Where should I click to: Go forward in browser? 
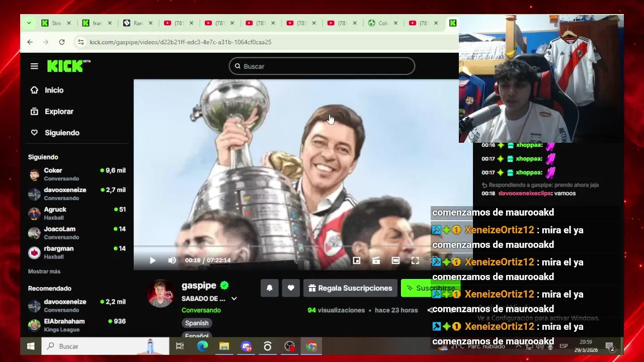point(46,42)
